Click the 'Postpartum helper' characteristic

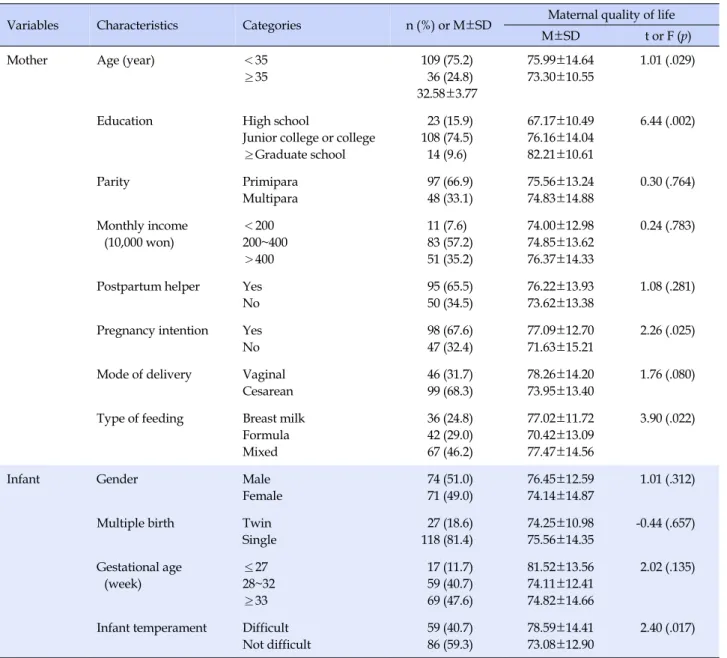tap(148, 287)
